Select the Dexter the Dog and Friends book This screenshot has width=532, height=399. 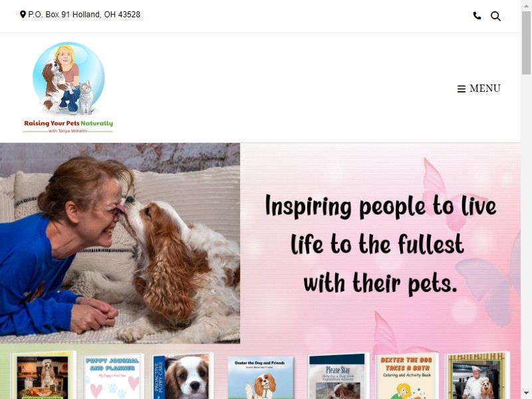pyautogui.click(x=260, y=377)
